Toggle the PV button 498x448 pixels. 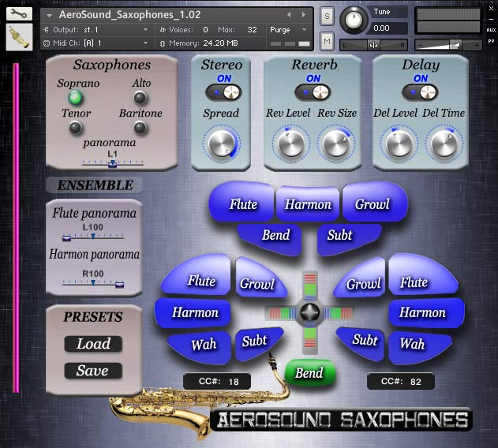click(491, 41)
